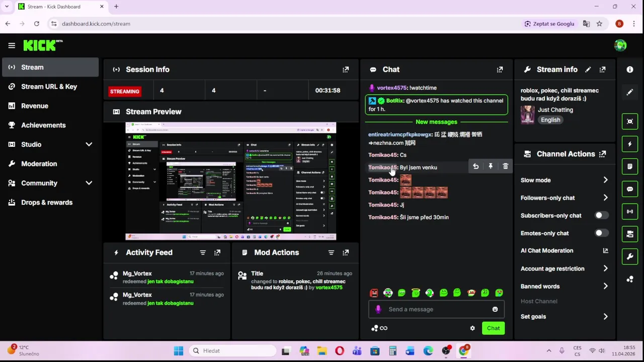Open Drops & rewards page

50,203
